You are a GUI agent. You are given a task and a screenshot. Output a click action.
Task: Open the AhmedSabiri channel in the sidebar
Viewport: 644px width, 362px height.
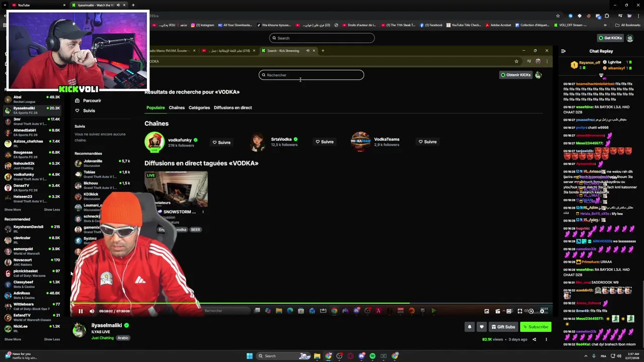tap(32, 132)
